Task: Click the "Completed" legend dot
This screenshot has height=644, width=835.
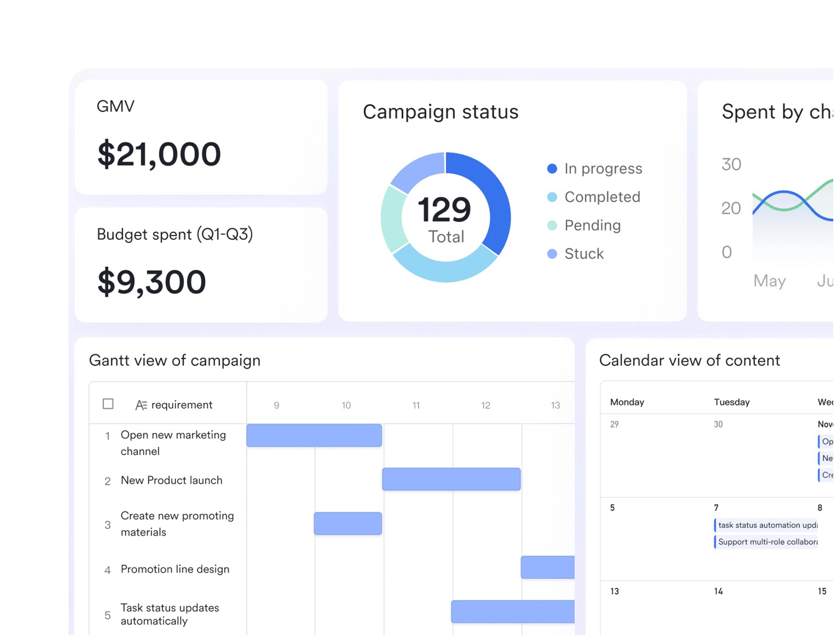Action: [x=552, y=197]
